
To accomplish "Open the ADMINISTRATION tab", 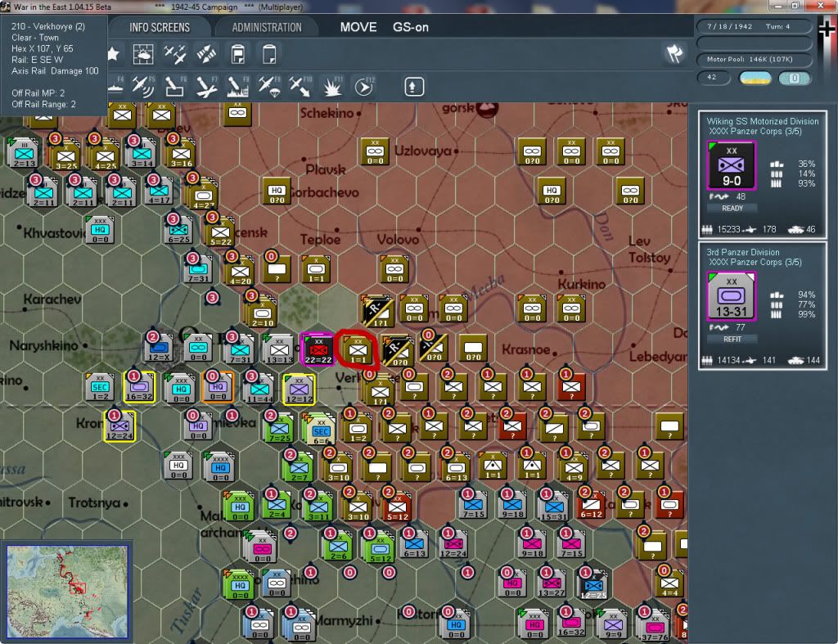I will pyautogui.click(x=267, y=28).
